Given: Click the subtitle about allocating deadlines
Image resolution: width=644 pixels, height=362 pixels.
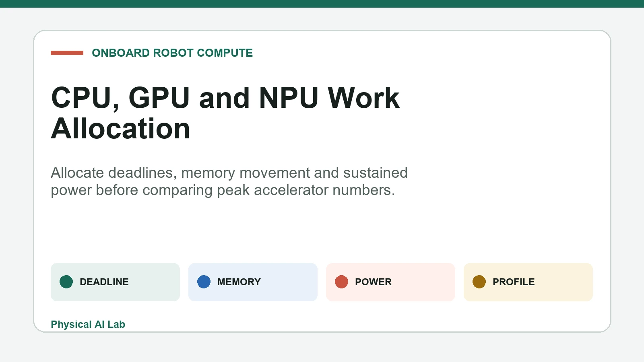Looking at the screenshot, I should [229, 181].
